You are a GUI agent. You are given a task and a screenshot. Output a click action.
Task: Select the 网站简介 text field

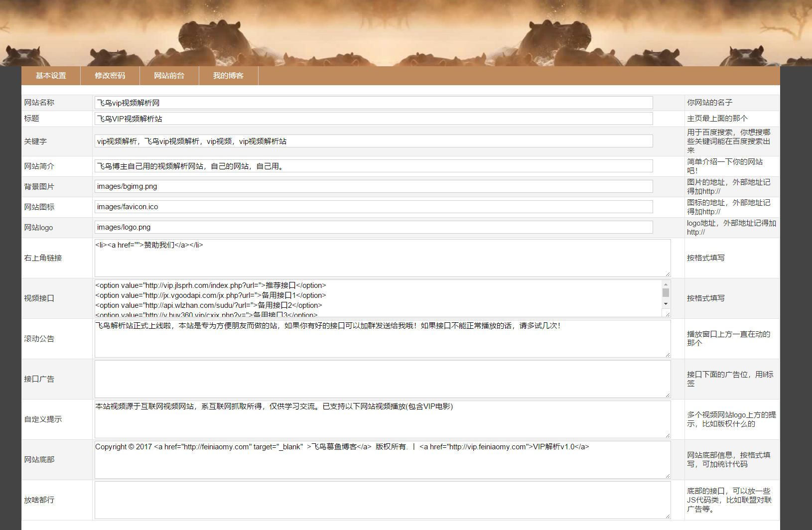coord(374,166)
